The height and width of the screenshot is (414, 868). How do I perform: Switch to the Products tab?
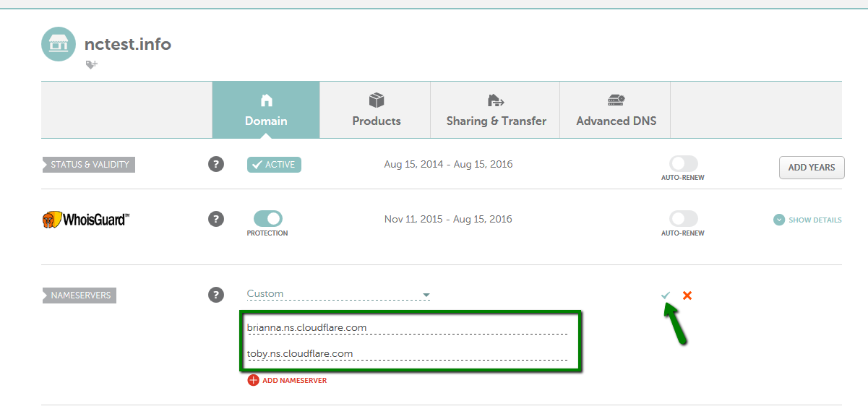tap(376, 110)
